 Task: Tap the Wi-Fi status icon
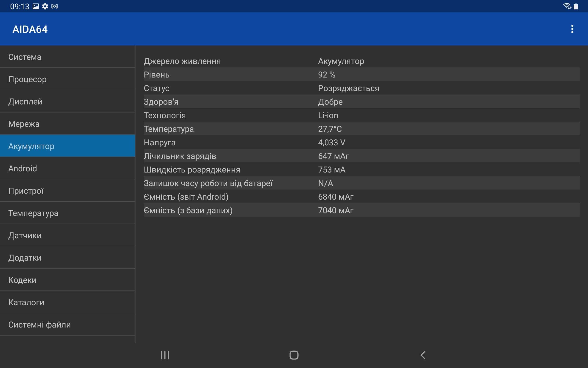click(x=567, y=6)
